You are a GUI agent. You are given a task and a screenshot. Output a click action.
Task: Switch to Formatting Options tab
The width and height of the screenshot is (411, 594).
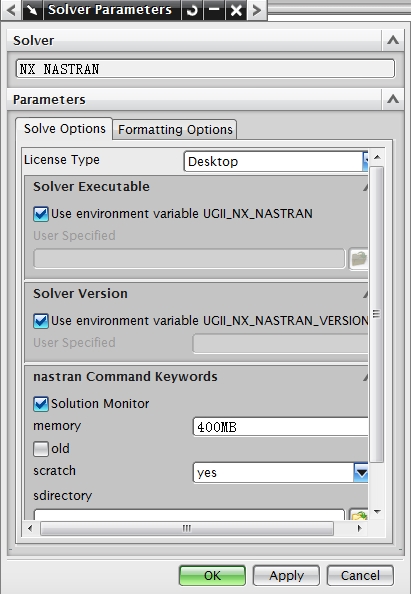(x=175, y=130)
